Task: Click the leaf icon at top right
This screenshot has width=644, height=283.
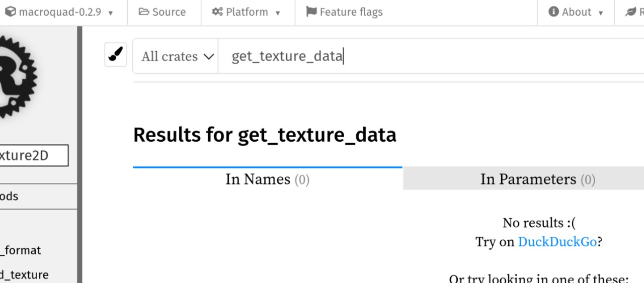Action: tap(631, 12)
